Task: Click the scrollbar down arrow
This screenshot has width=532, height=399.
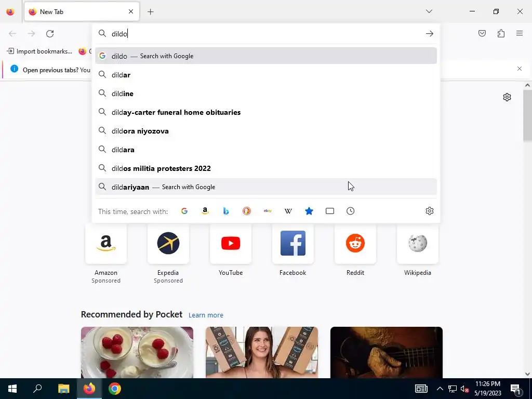Action: pos(527,374)
